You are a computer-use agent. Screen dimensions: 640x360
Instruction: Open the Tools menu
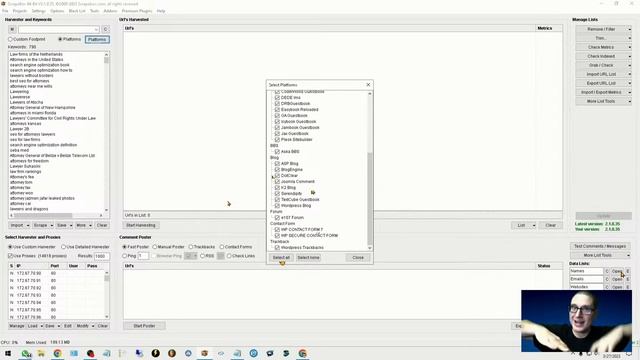click(x=94, y=11)
